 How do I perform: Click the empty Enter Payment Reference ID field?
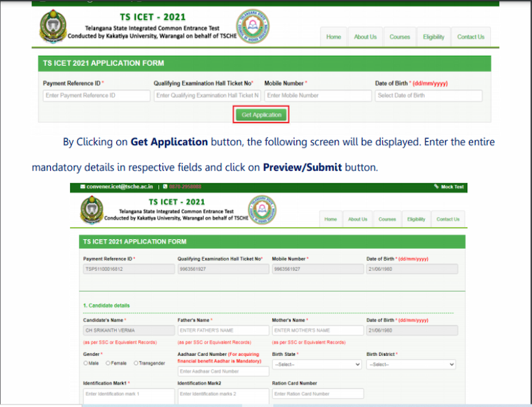pyautogui.click(x=96, y=96)
